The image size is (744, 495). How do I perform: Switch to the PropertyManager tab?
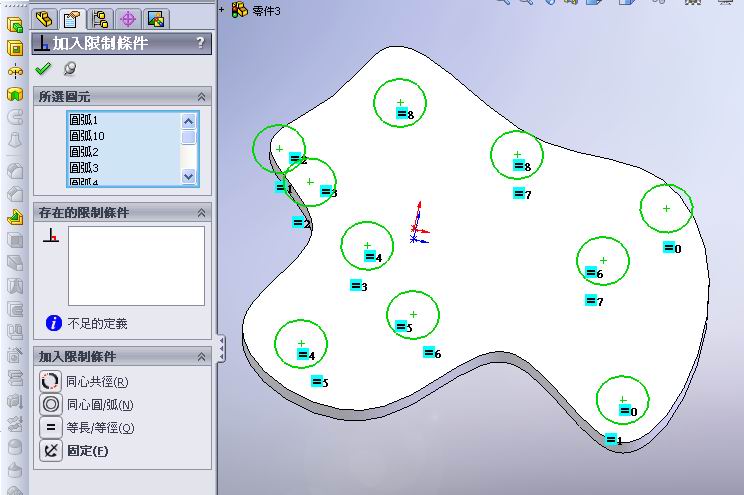(x=72, y=19)
